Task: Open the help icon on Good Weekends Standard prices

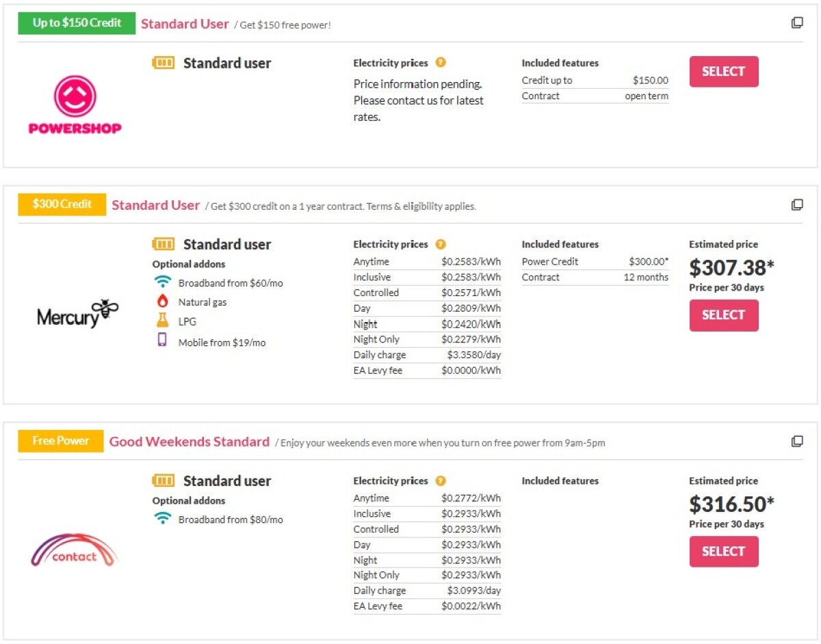Action: 441,481
